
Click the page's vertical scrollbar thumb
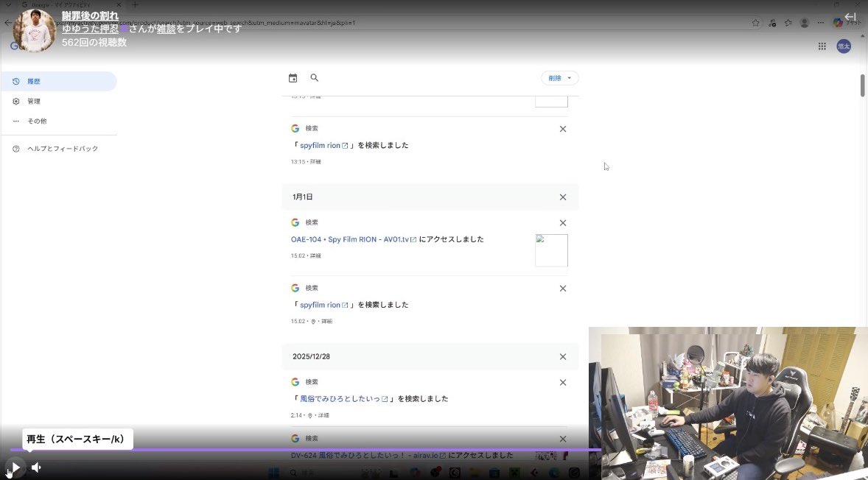pos(862,85)
